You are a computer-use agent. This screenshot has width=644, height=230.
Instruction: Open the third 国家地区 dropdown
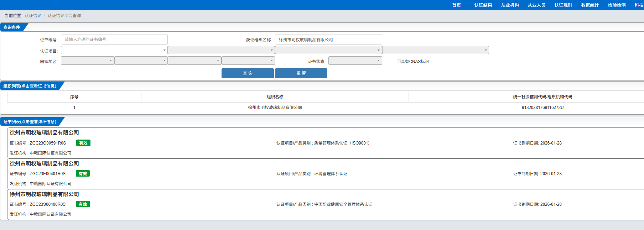tap(194, 61)
